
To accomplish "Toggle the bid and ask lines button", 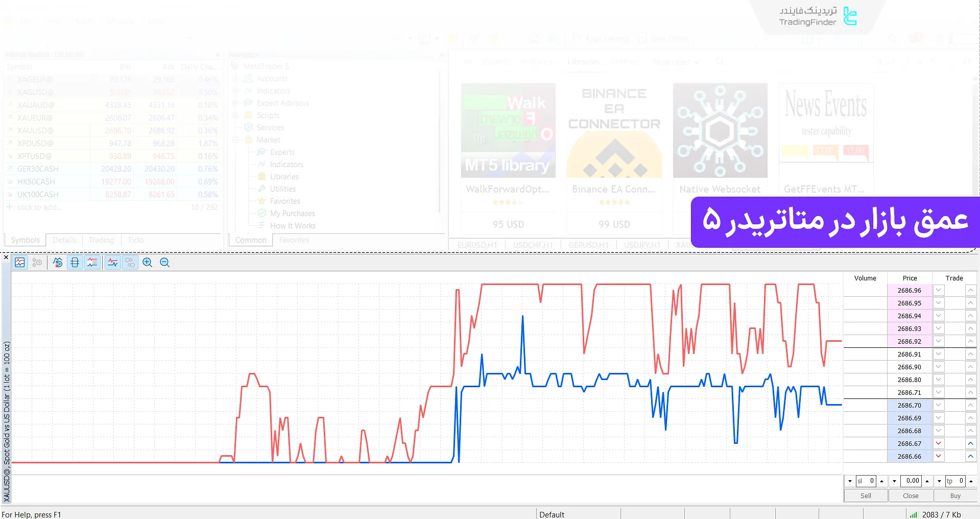I will click(x=113, y=263).
